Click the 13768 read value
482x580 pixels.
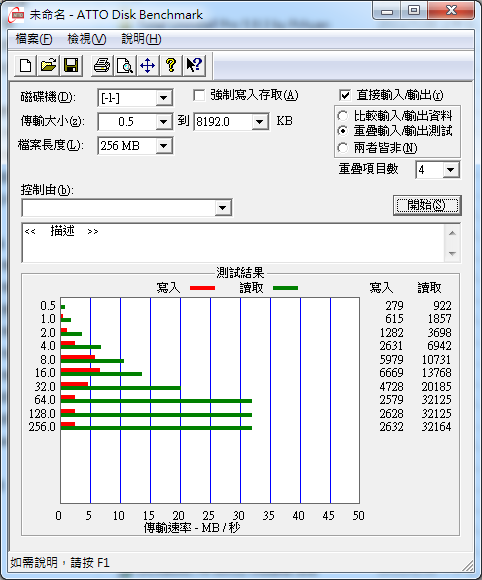pos(437,373)
